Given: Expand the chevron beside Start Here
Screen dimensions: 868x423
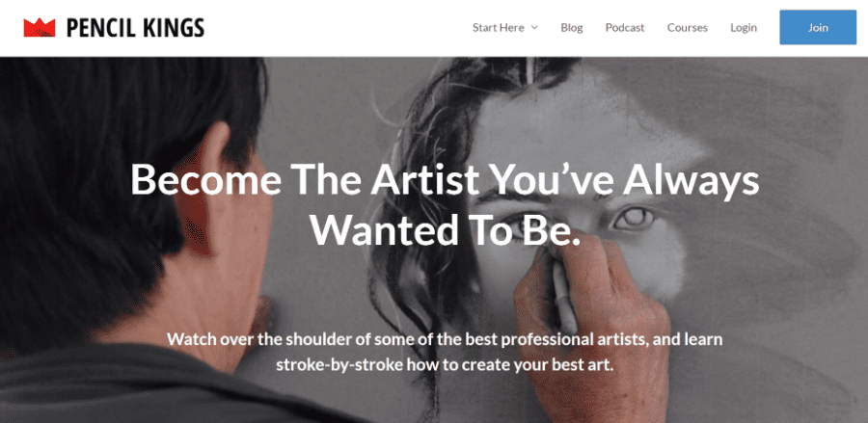Looking at the screenshot, I should tap(534, 28).
